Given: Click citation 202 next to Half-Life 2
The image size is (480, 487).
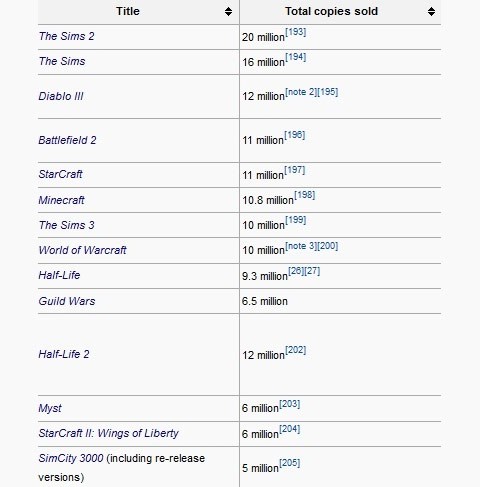Looking at the screenshot, I should point(295,350).
